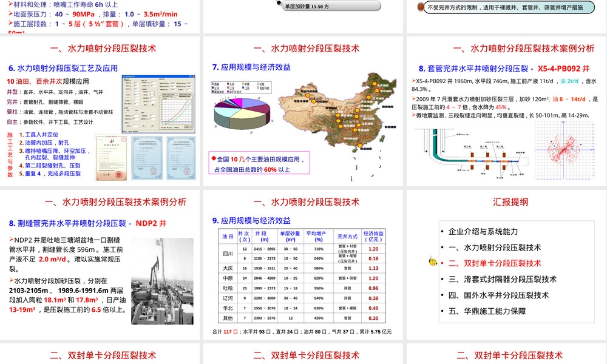Click the 吐哈 row label in the table
The image size is (607, 364).
point(228,288)
